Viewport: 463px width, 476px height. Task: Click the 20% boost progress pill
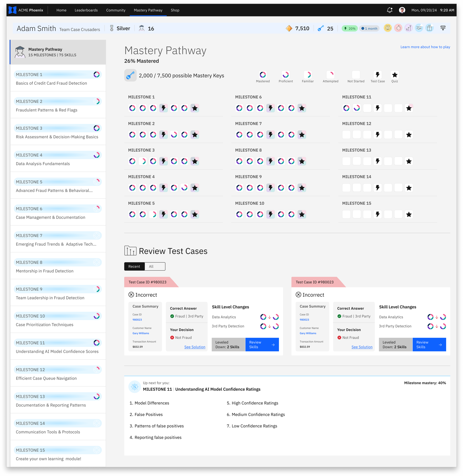pyautogui.click(x=350, y=29)
